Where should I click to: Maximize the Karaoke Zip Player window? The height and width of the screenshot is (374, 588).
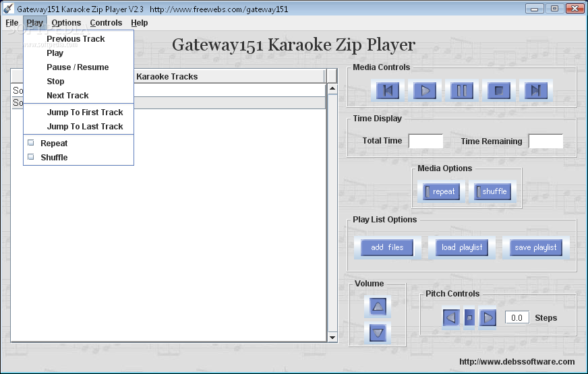554,8
